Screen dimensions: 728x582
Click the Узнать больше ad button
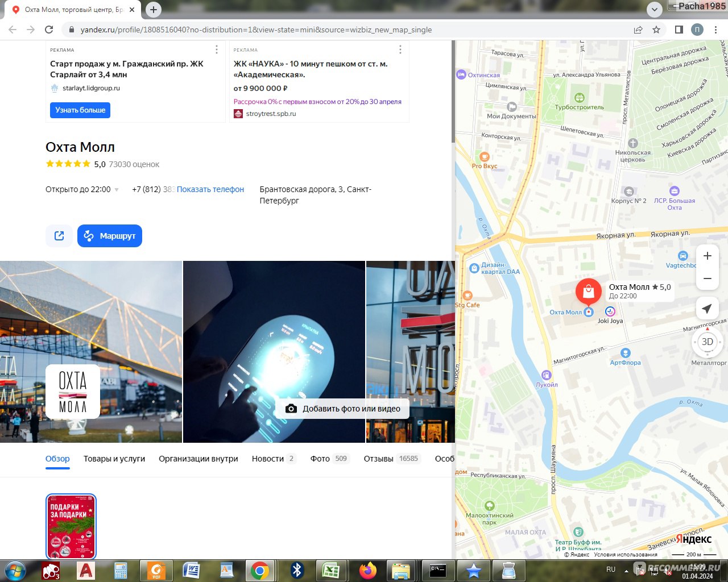coord(80,110)
